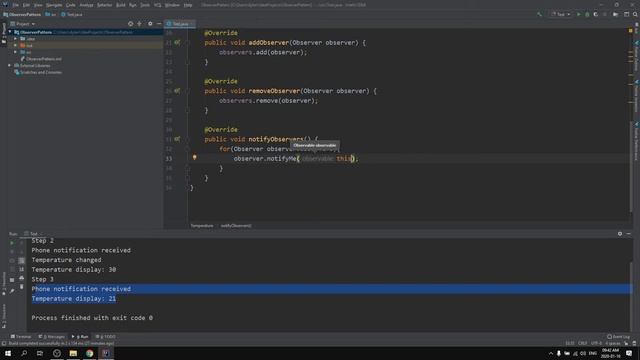Click the green Run button in toolbar
The width and height of the screenshot is (640, 360).
coord(578,14)
